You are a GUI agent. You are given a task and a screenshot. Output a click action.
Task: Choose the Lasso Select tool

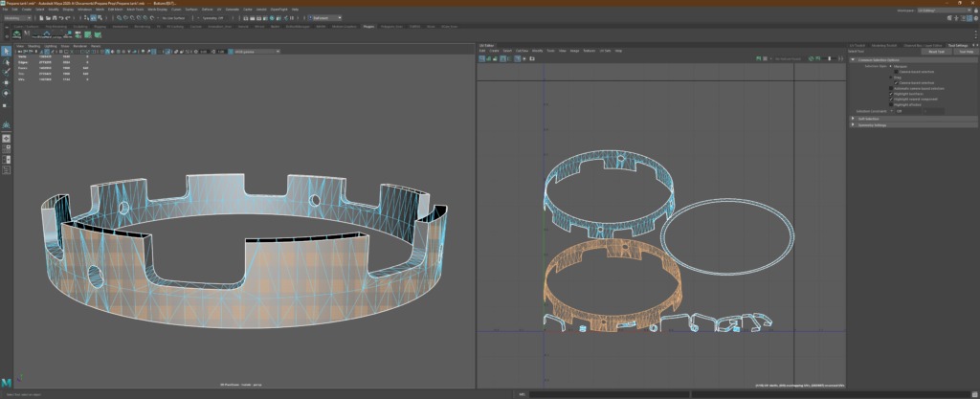[7, 62]
